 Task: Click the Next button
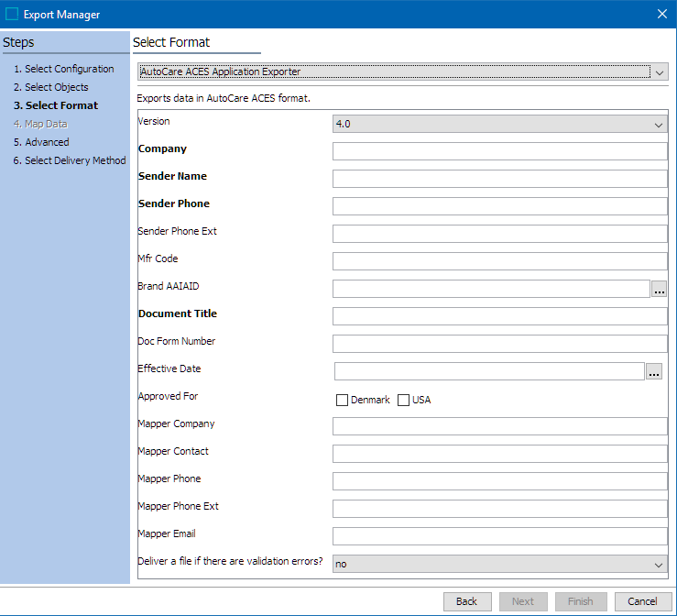(x=523, y=601)
